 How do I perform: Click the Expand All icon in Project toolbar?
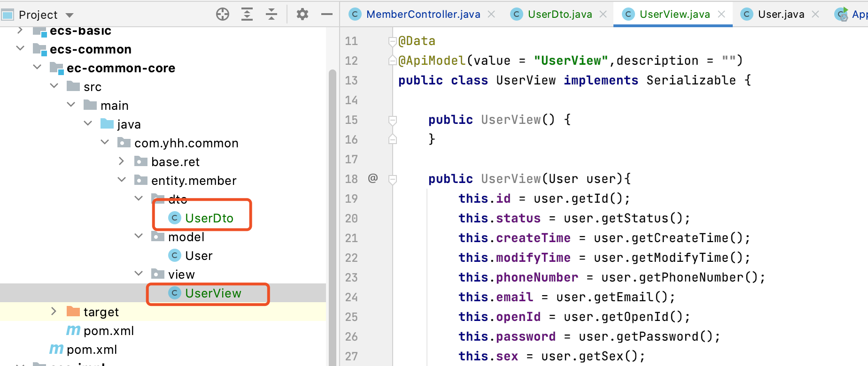pos(247,14)
